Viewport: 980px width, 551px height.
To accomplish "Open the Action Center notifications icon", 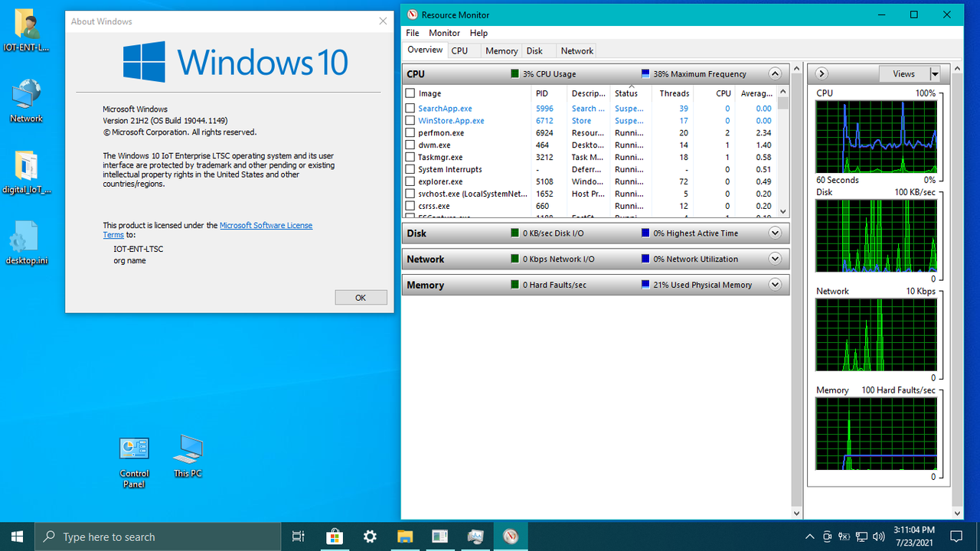I will [x=956, y=536].
